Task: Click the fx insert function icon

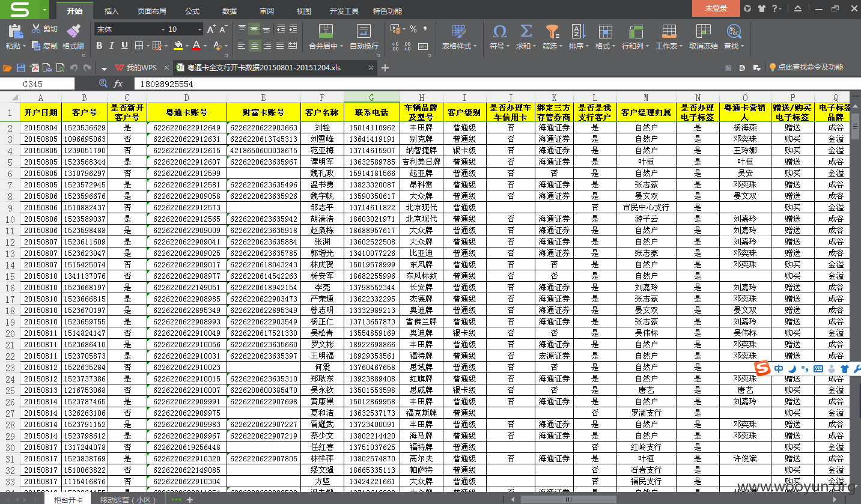Action: coord(118,84)
